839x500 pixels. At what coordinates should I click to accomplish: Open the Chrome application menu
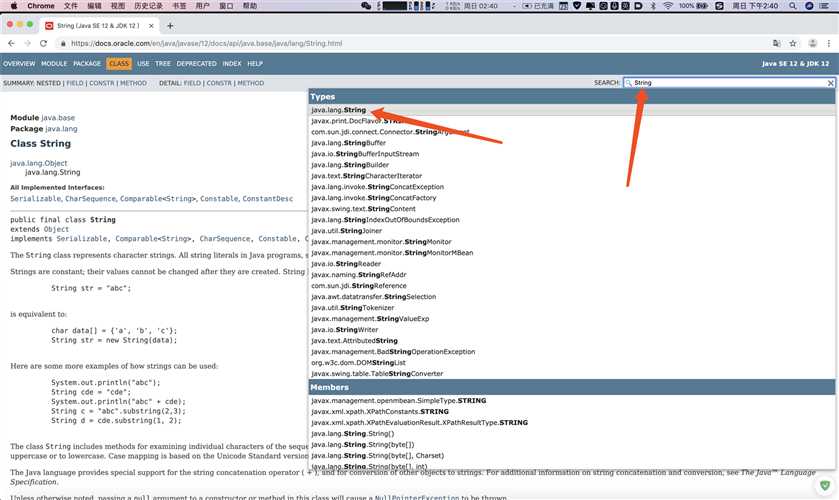click(41, 6)
